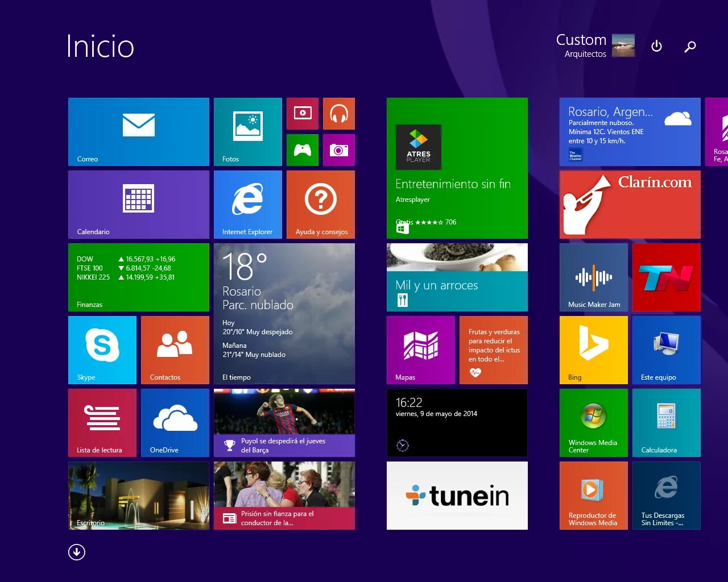Open Lista de lectura tile
This screenshot has width=728, height=582.
(102, 423)
